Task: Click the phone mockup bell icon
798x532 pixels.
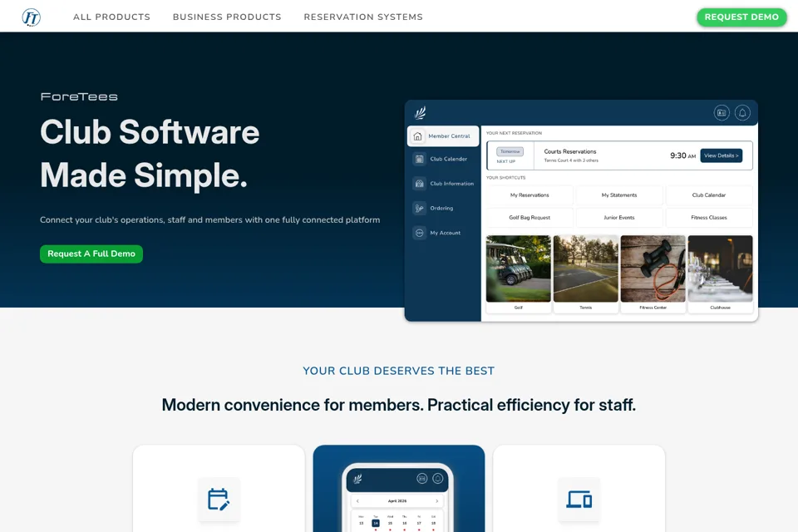Action: [x=438, y=478]
